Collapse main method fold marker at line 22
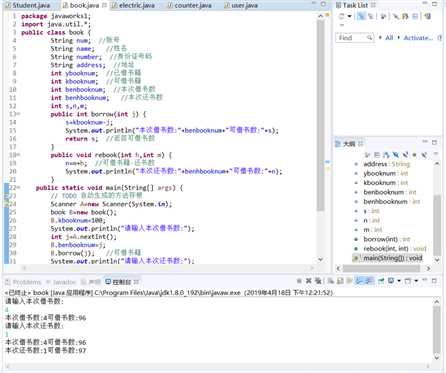446x373 pixels. (x=19, y=188)
